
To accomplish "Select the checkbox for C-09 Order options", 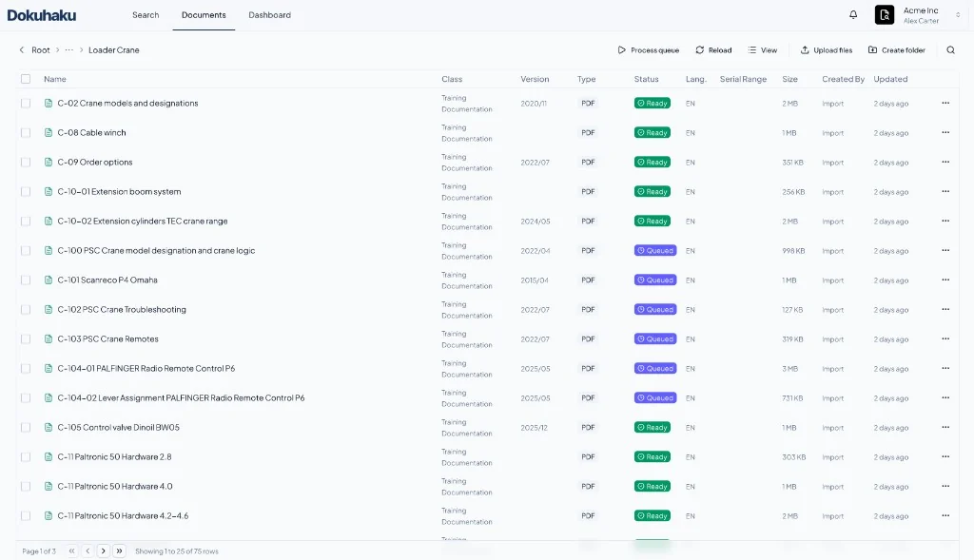I will [x=25, y=162].
